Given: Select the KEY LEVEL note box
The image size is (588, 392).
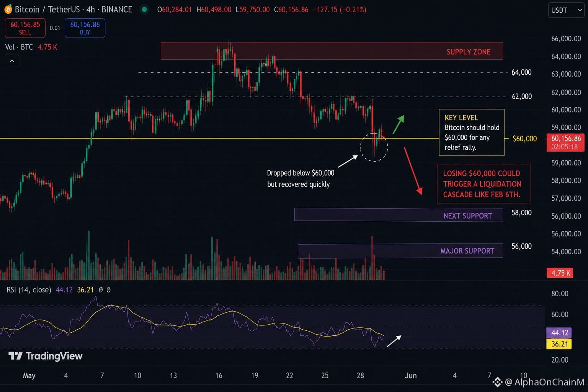Looking at the screenshot, I should pos(472,132).
